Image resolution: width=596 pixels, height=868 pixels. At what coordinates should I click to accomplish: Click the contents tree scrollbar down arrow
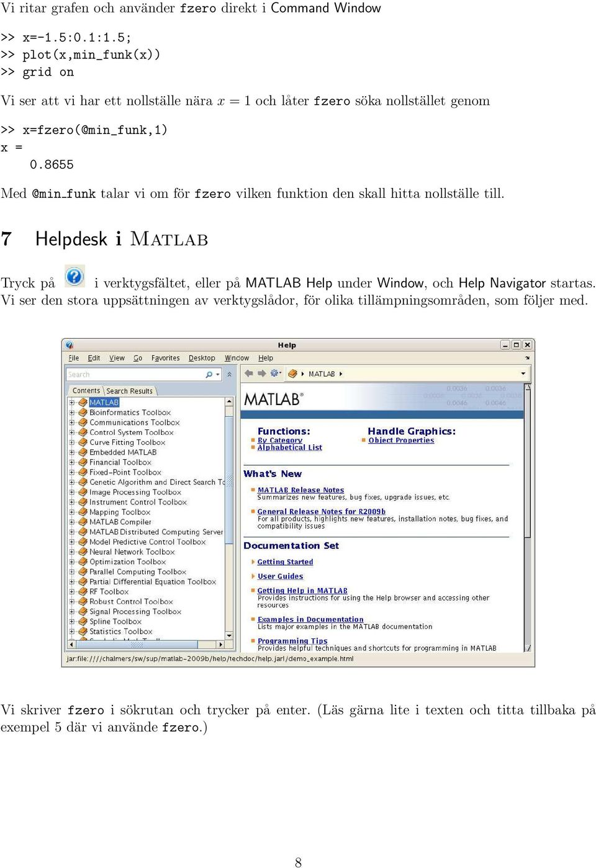tap(229, 636)
